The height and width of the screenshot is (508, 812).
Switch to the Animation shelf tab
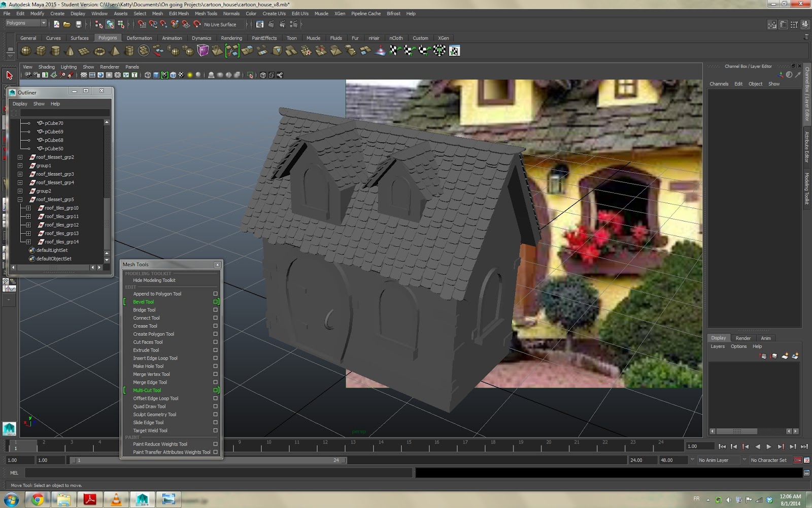pyautogui.click(x=172, y=38)
